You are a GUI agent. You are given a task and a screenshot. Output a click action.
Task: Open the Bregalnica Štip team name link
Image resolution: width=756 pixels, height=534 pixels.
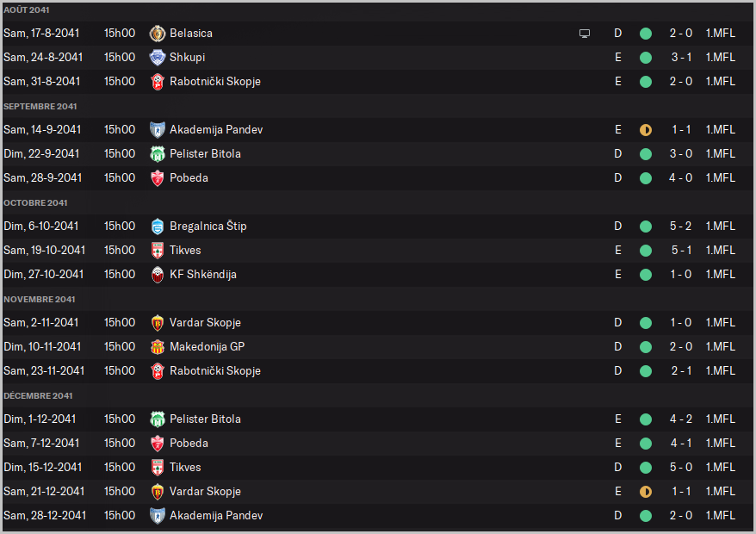click(208, 227)
